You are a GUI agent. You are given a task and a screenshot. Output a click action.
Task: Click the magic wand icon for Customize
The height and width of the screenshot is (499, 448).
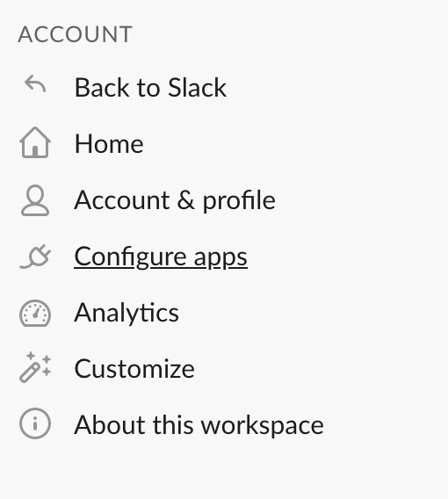click(x=35, y=367)
